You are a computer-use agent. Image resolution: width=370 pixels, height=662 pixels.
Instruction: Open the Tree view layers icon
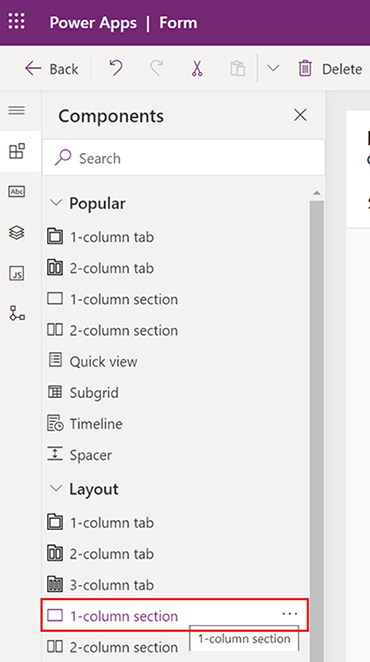[x=17, y=233]
